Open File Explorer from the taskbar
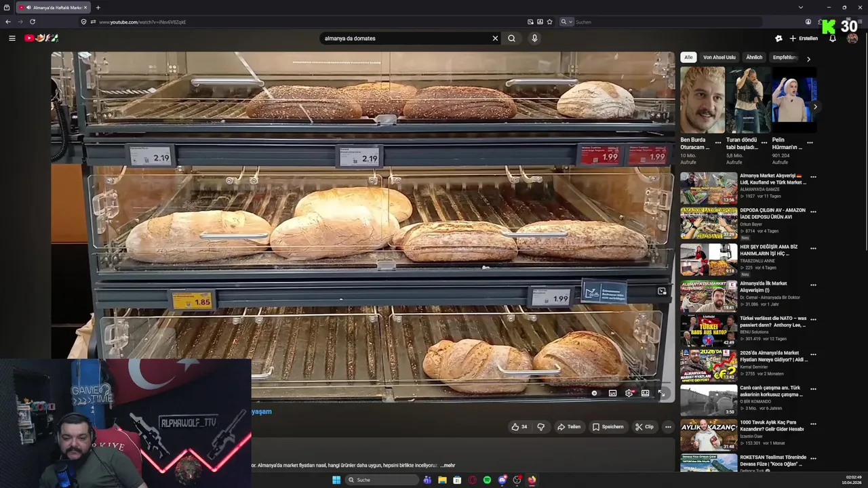 pyautogui.click(x=442, y=480)
